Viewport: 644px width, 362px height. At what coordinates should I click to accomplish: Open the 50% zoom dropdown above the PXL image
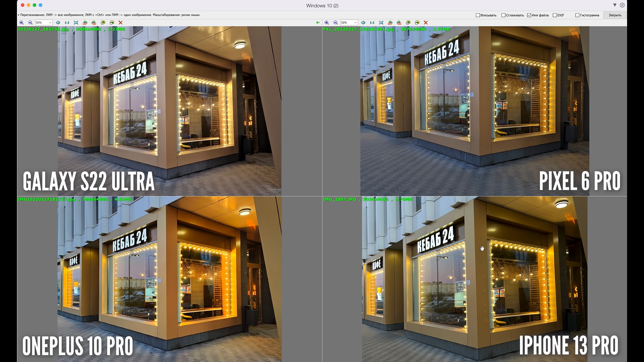(349, 23)
